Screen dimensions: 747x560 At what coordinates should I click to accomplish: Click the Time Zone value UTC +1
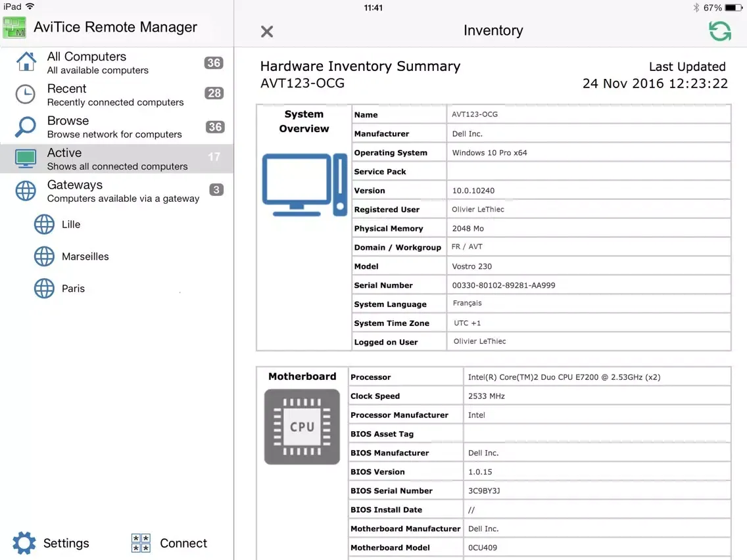pos(467,323)
